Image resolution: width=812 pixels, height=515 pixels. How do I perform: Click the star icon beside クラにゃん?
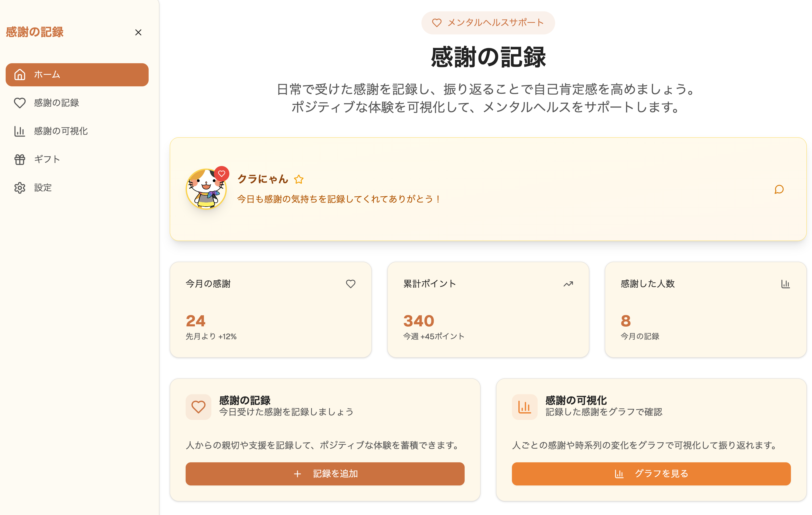coord(299,179)
